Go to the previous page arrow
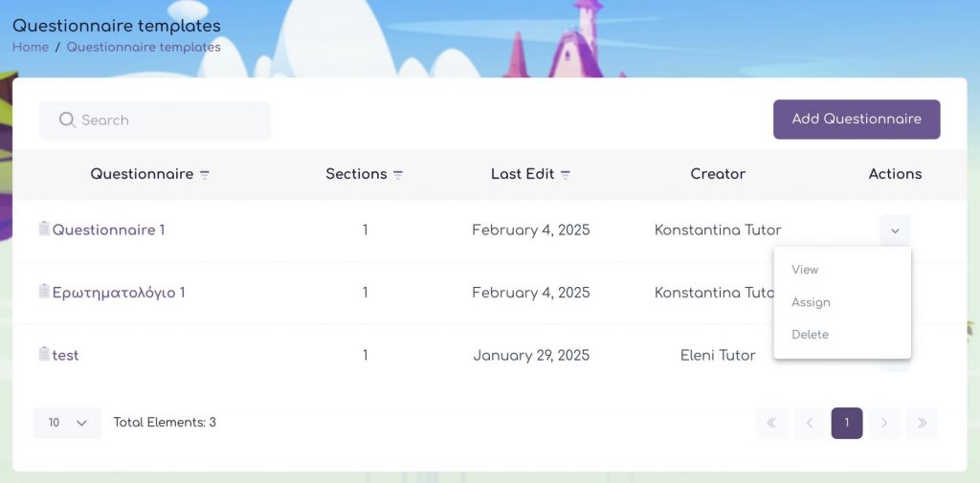This screenshot has height=483, width=980. click(x=809, y=423)
